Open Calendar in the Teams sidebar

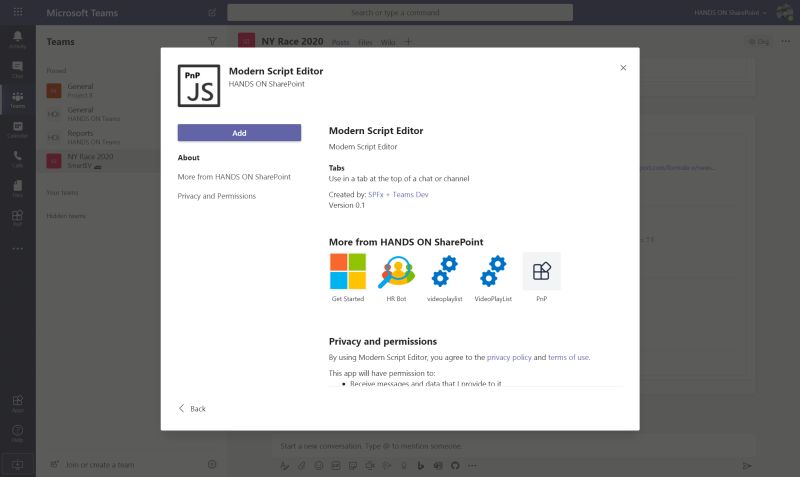(17, 129)
